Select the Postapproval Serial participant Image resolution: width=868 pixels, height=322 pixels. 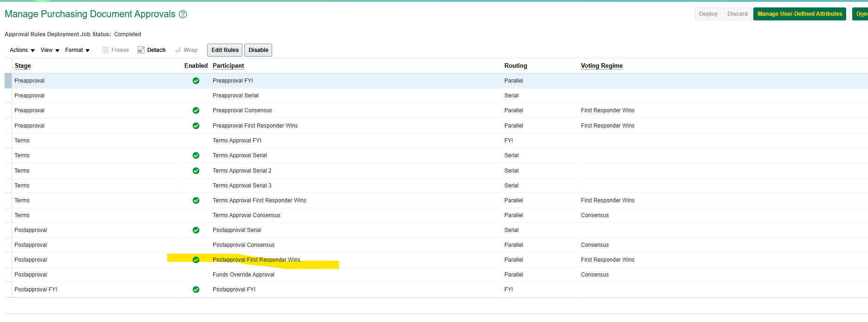pyautogui.click(x=237, y=230)
